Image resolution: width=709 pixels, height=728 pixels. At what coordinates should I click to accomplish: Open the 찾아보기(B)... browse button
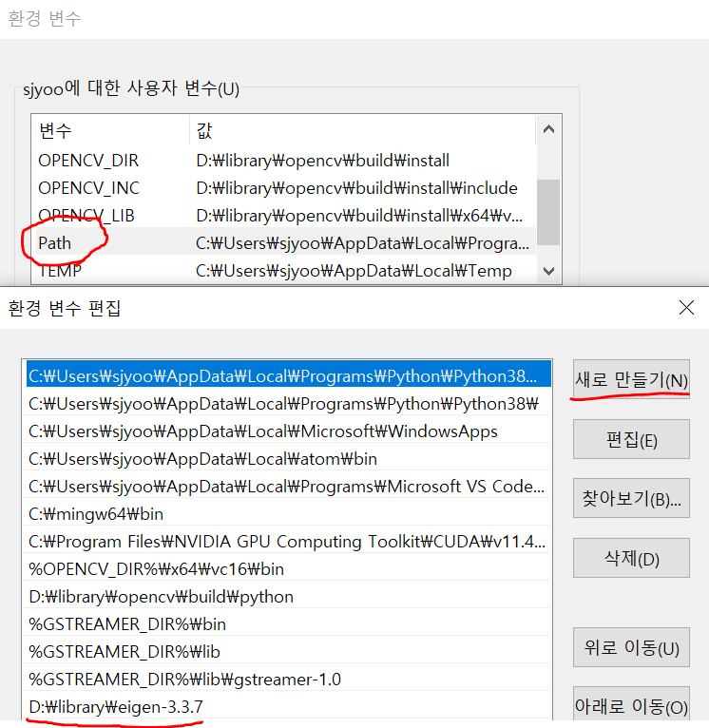click(x=631, y=498)
